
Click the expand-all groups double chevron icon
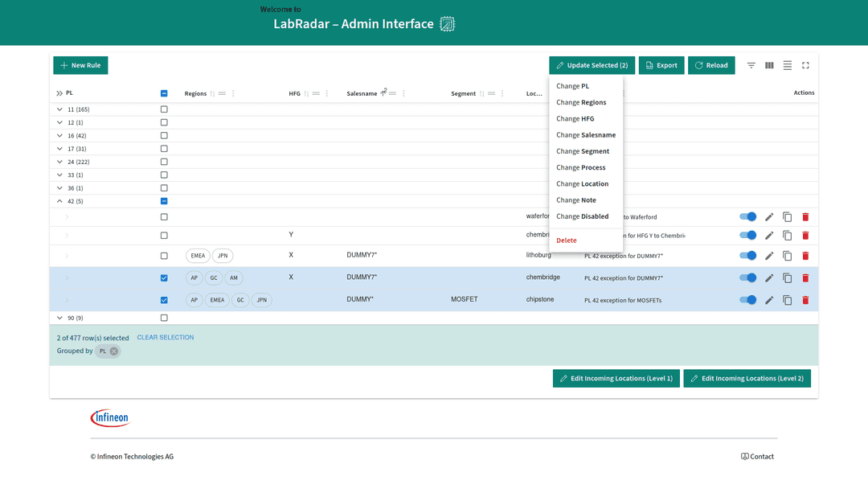pos(59,93)
